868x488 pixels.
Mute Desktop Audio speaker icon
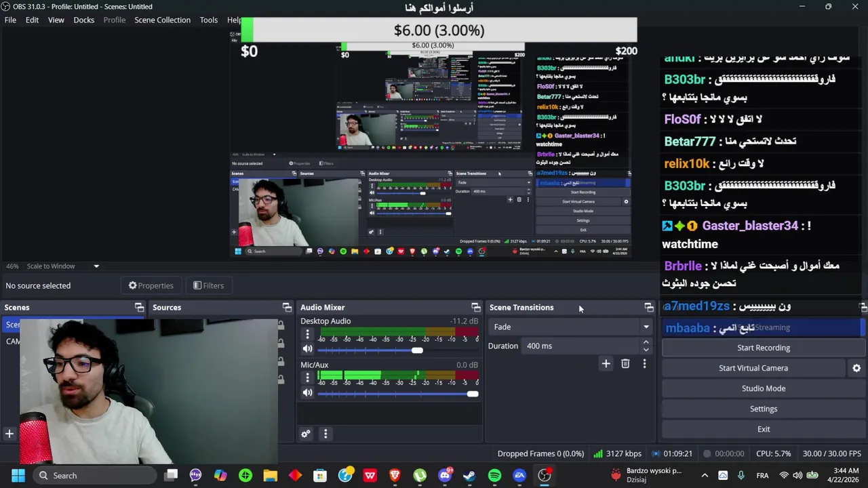click(x=307, y=349)
